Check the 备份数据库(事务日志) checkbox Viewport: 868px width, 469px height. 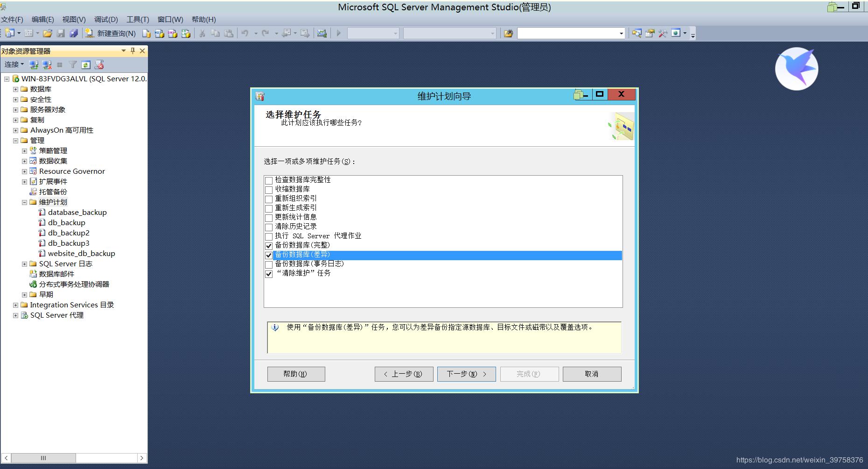point(269,264)
